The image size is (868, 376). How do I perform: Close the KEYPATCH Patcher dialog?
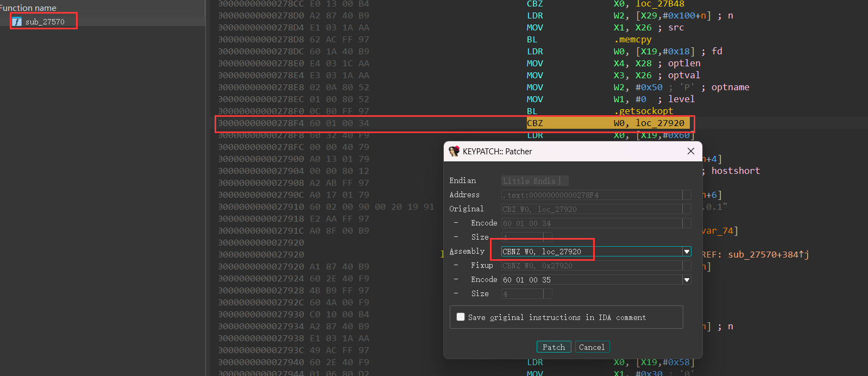click(x=690, y=151)
